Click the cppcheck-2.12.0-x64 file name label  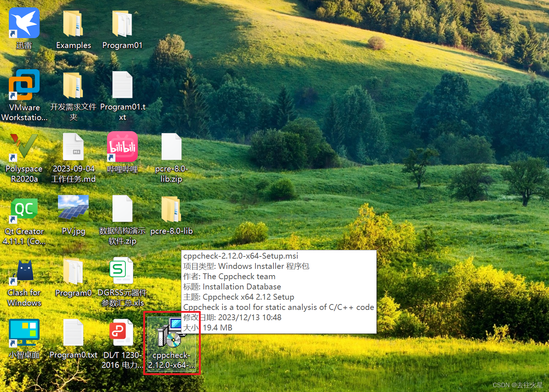[172, 360]
